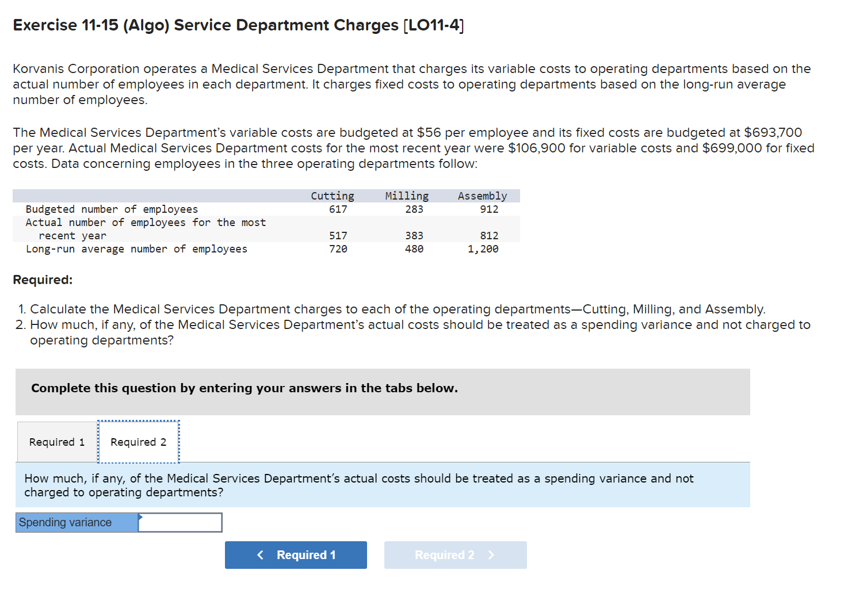
Task: Click the Cutting column header
Action: click(333, 196)
